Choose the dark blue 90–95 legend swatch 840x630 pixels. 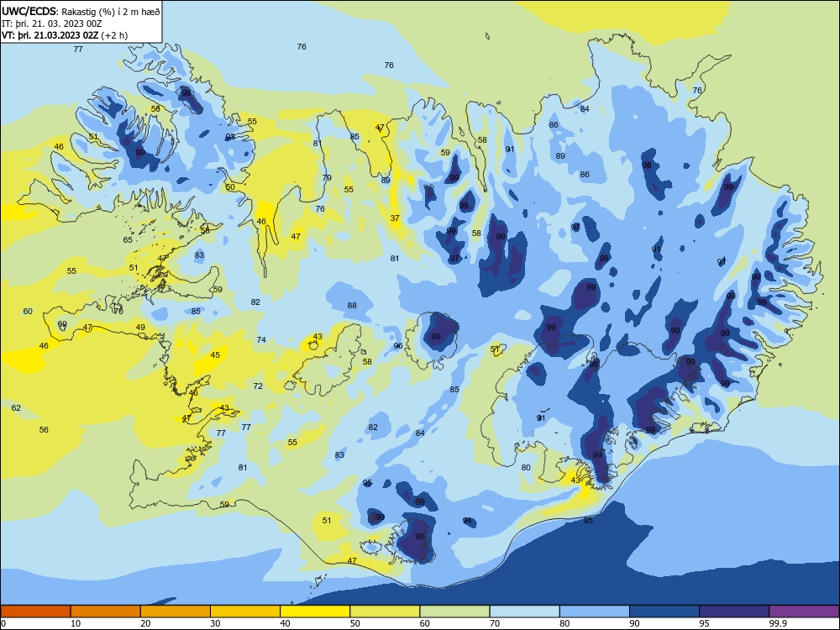pos(664,612)
